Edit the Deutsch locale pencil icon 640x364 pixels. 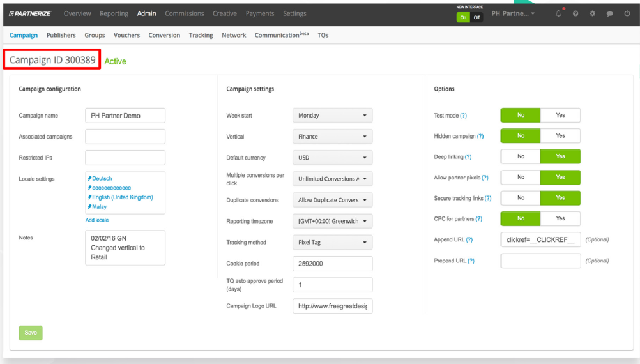pos(89,178)
